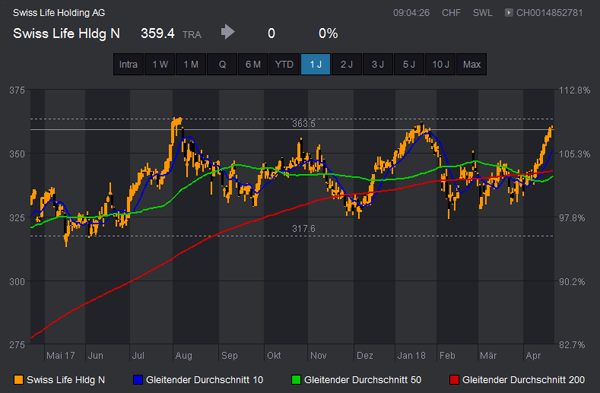Show the 10 J chart range
This screenshot has width=600, height=393.
pos(440,64)
